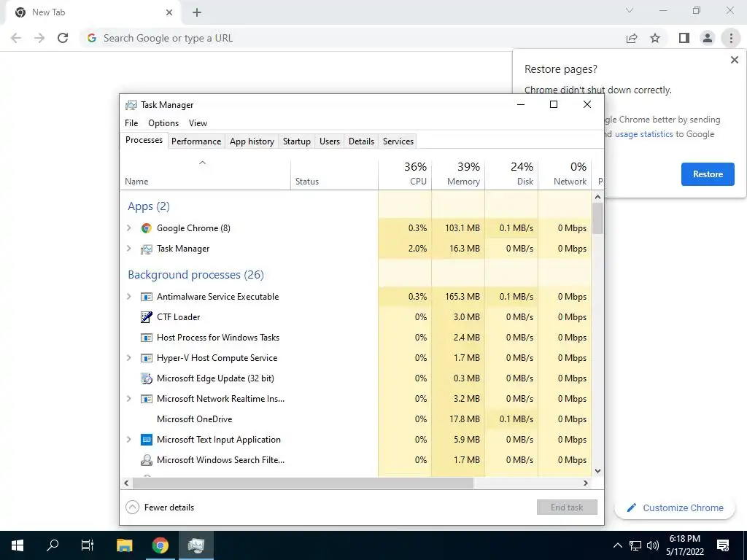
Task: Open the notification center icon
Action: point(723,545)
